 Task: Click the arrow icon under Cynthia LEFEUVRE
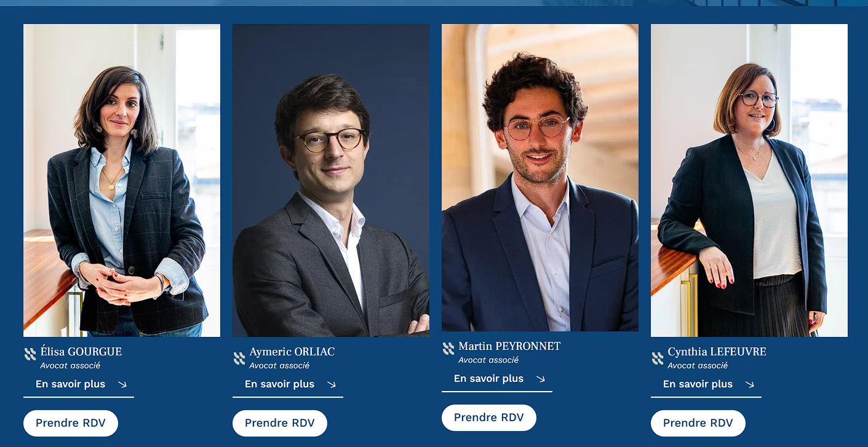pos(749,384)
